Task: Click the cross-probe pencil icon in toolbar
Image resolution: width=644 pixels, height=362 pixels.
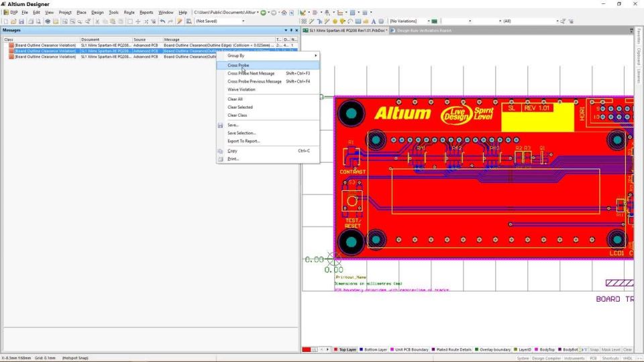Action: [x=180, y=21]
